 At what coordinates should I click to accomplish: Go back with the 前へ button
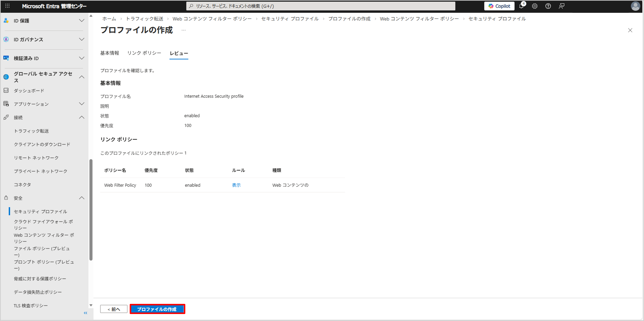[x=114, y=309]
